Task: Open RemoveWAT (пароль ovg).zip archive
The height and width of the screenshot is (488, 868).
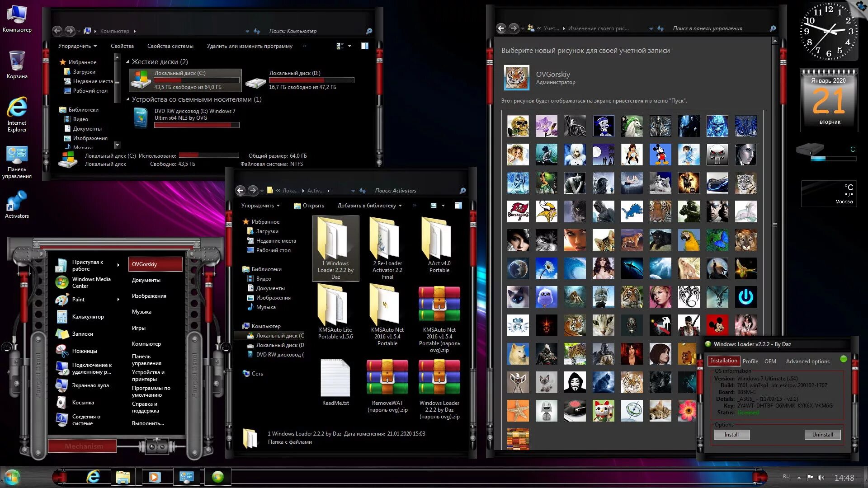Action: [x=387, y=386]
